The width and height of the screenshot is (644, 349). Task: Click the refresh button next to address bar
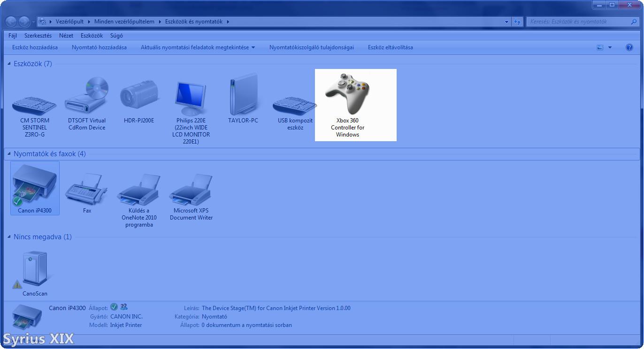(x=517, y=22)
